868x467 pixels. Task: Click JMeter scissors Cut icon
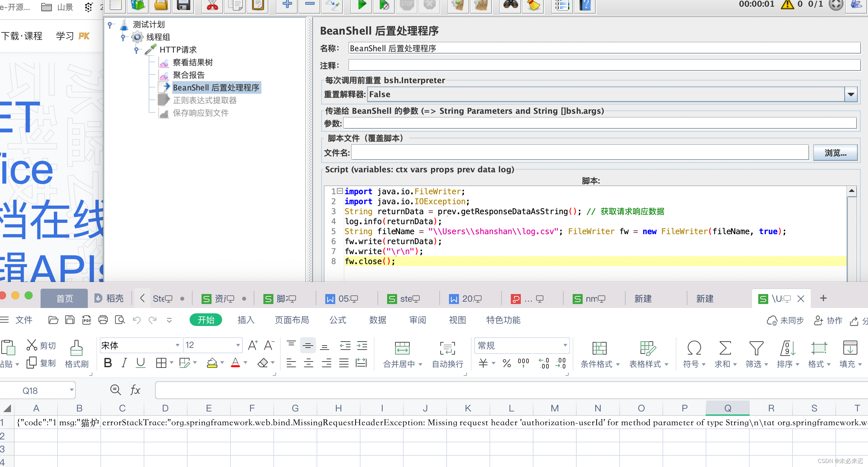(212, 5)
